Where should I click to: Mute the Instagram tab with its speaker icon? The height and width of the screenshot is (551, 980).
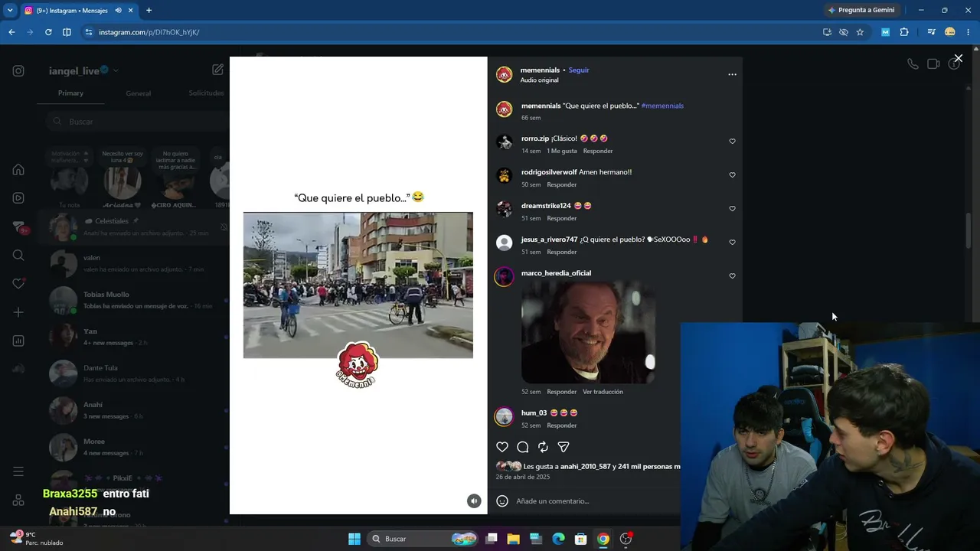118,10
